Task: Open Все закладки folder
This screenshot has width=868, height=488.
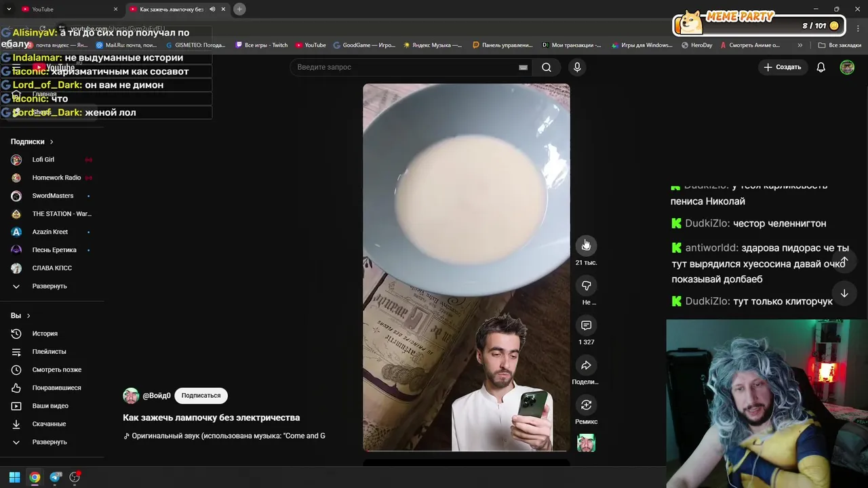Action: [x=840, y=45]
